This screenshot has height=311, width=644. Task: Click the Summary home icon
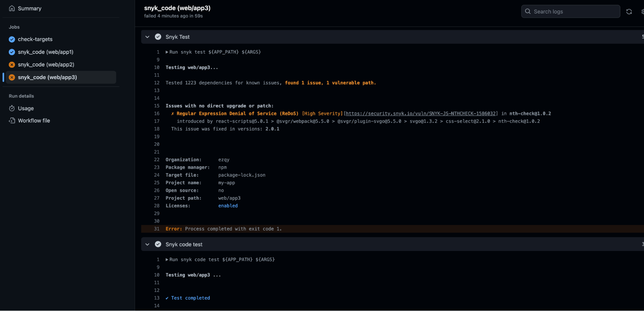[12, 8]
